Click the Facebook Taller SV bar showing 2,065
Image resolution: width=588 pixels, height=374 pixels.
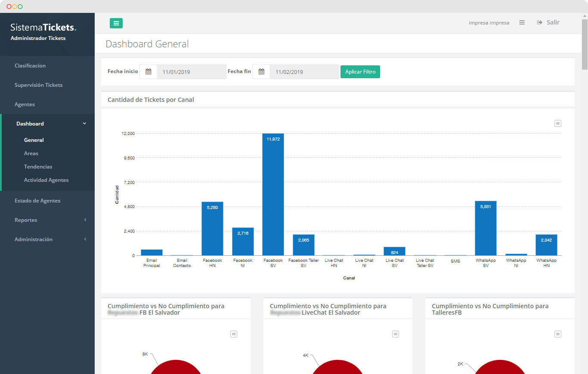(303, 245)
